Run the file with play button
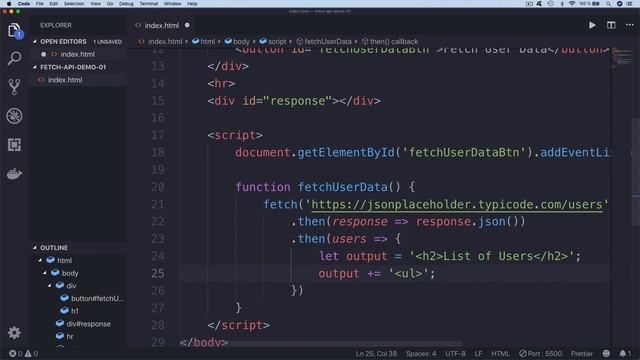 (x=592, y=25)
